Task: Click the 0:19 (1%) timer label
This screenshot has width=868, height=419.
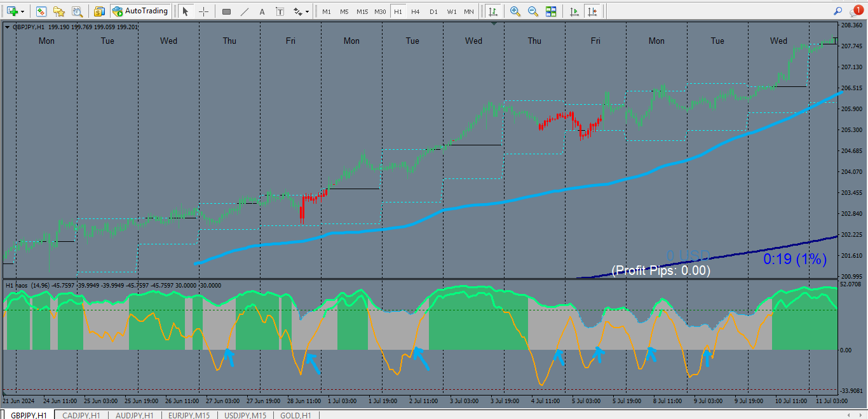Action: coord(795,259)
